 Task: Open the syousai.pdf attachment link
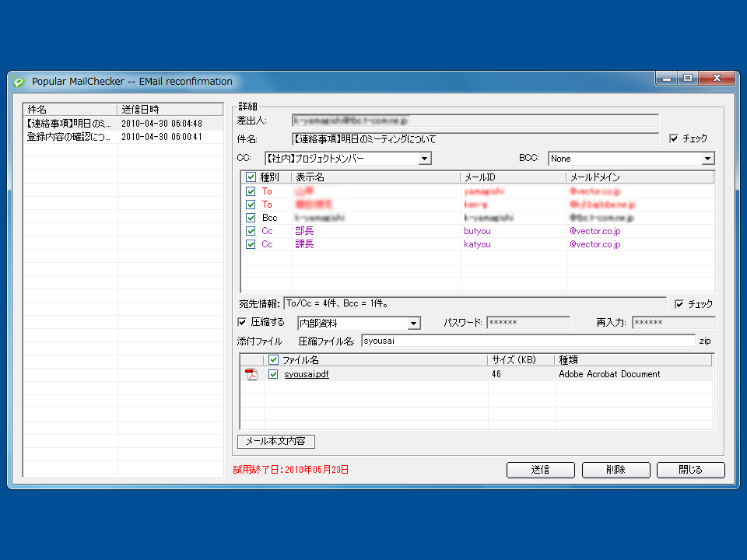pyautogui.click(x=307, y=374)
